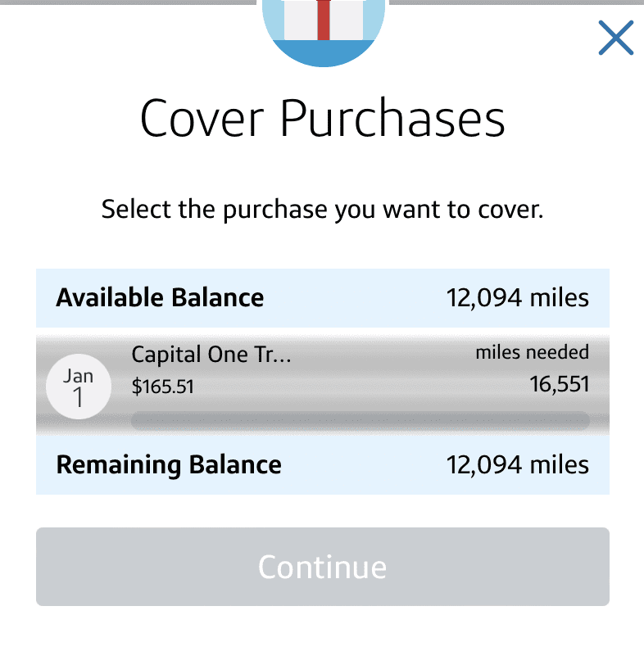Click the Remaining Balance row background
Image resolution: width=644 pixels, height=665 pixels.
(323, 465)
